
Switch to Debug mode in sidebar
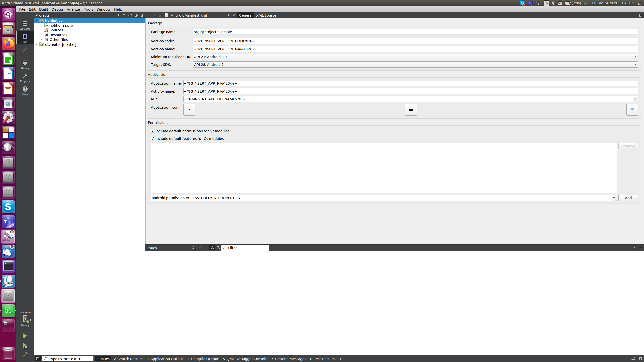(25, 64)
